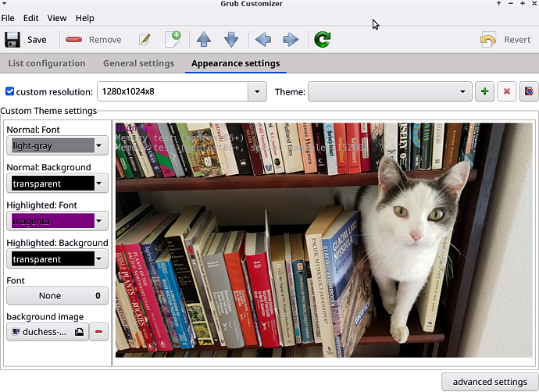Click the 'Theme:' label
This screenshot has height=392, width=539.
290,92
